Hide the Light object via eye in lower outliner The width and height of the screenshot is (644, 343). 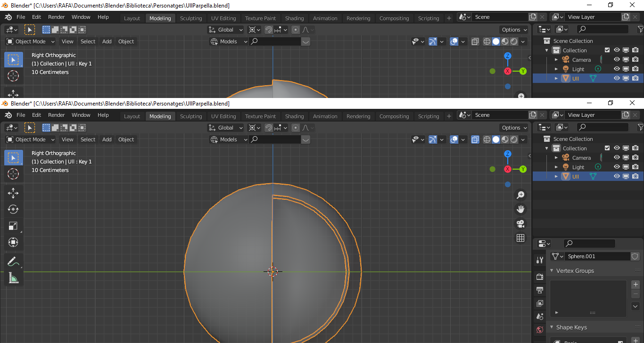point(617,167)
